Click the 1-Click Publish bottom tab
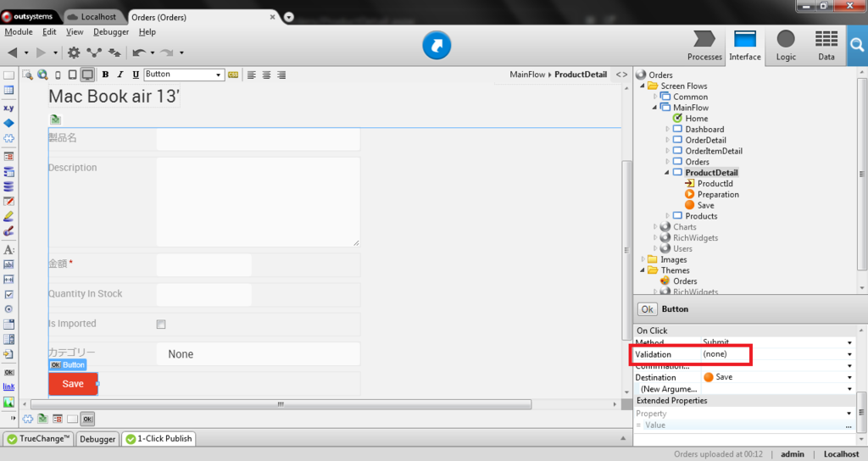 click(159, 439)
